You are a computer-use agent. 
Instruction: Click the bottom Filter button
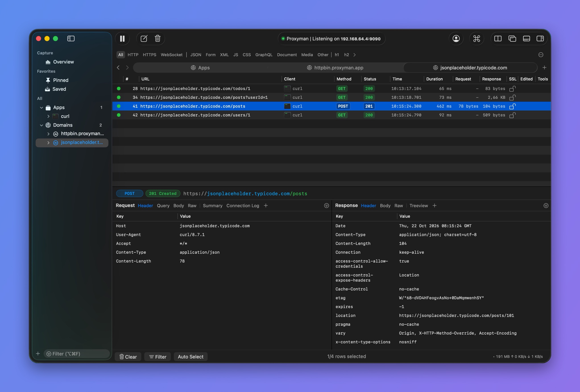pos(157,357)
